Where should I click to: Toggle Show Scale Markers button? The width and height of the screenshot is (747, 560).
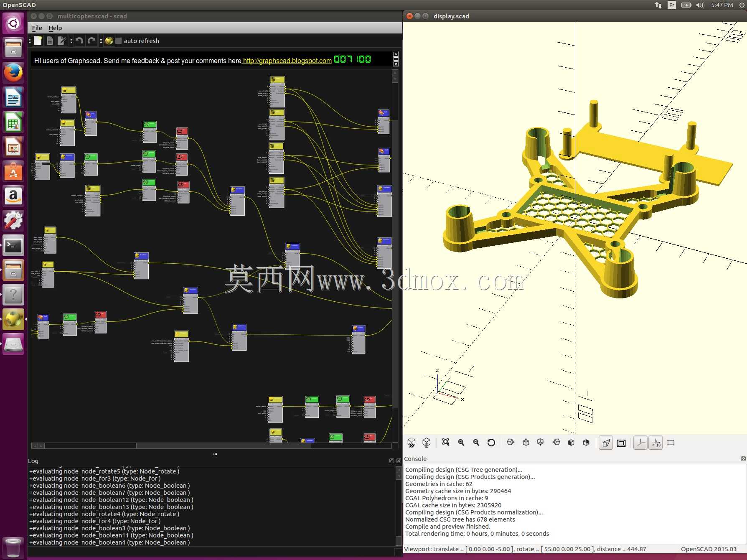[x=656, y=443]
